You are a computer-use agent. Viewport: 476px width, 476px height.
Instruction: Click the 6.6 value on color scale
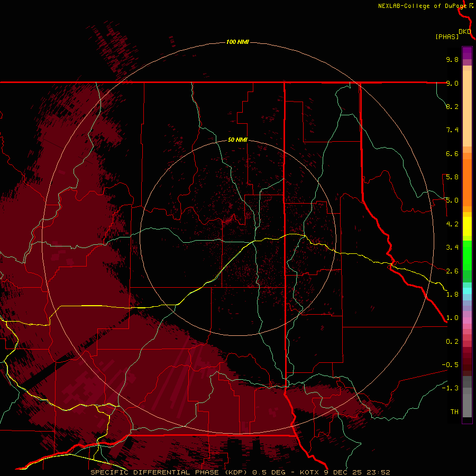[452, 153]
